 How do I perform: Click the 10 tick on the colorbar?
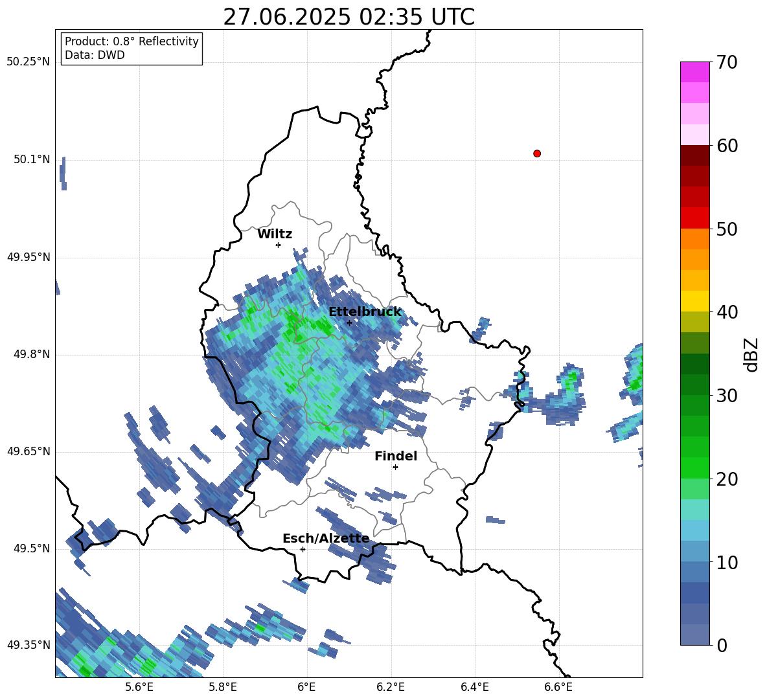tap(727, 562)
